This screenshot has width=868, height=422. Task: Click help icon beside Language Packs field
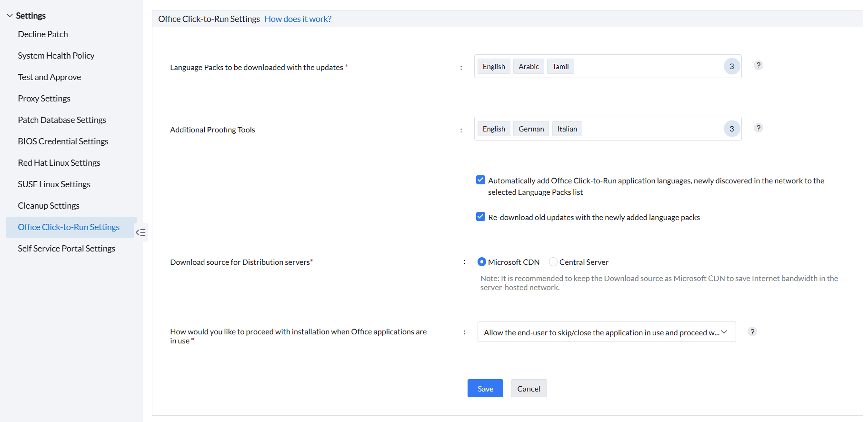pyautogui.click(x=758, y=65)
